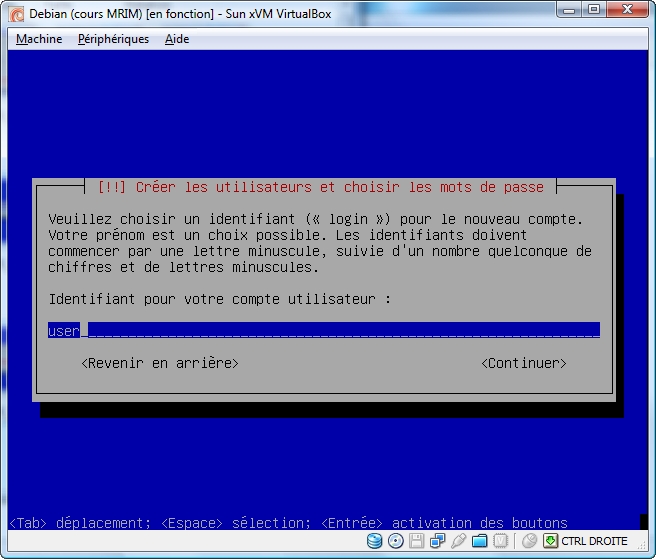656x559 pixels.
Task: Click the USB devices status icon
Action: click(x=459, y=541)
